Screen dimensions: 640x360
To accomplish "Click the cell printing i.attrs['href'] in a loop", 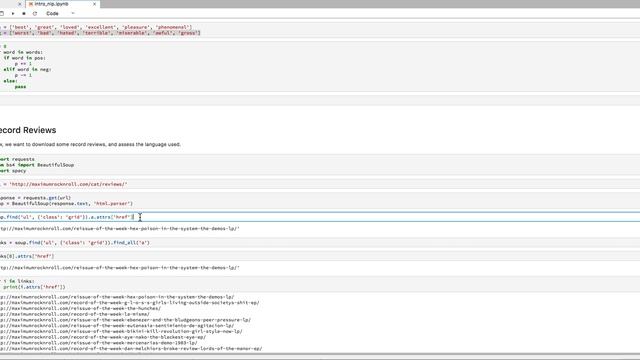I will click(x=320, y=284).
